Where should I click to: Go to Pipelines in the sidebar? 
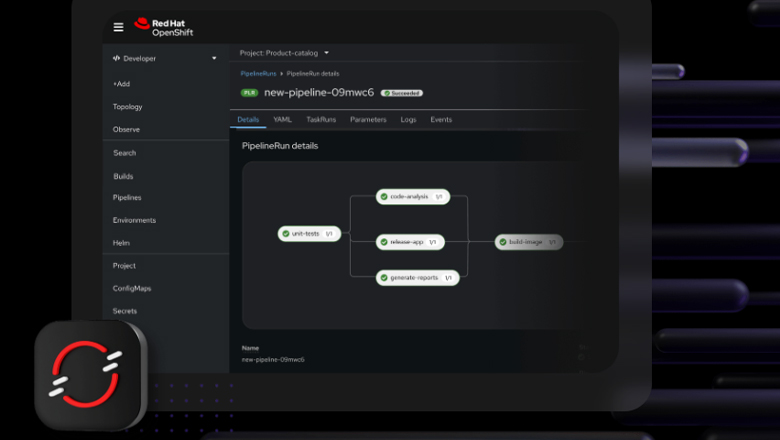pyautogui.click(x=127, y=198)
